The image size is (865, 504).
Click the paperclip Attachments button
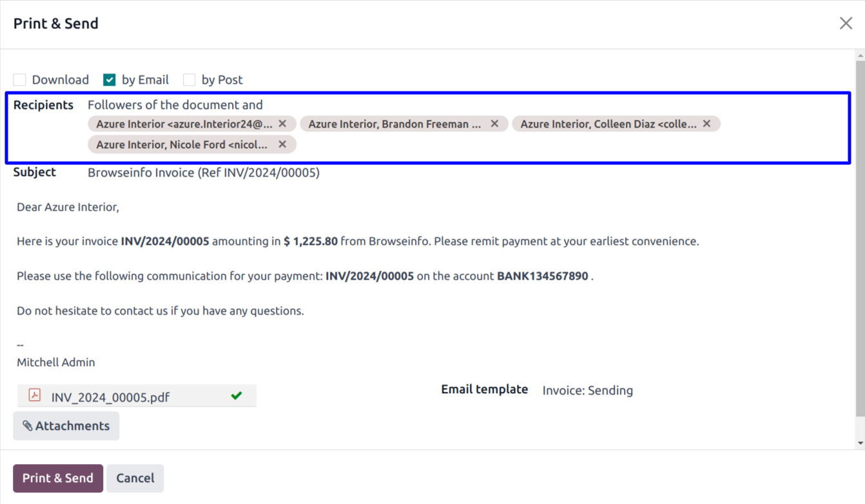click(x=66, y=426)
